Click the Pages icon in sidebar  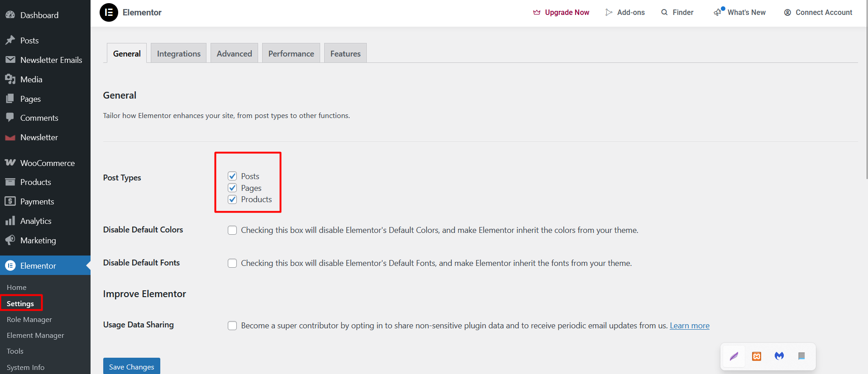(x=10, y=99)
